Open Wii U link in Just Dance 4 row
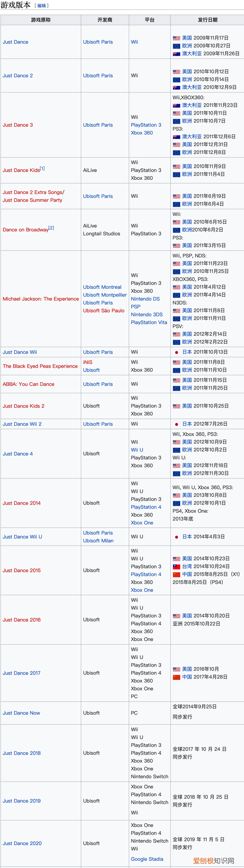244x868 pixels. [x=137, y=450]
